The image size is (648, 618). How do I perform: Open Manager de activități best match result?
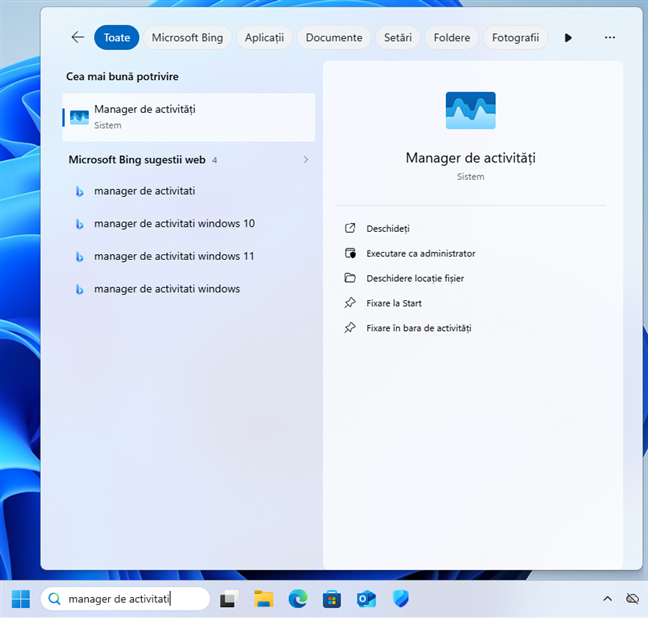[188, 117]
